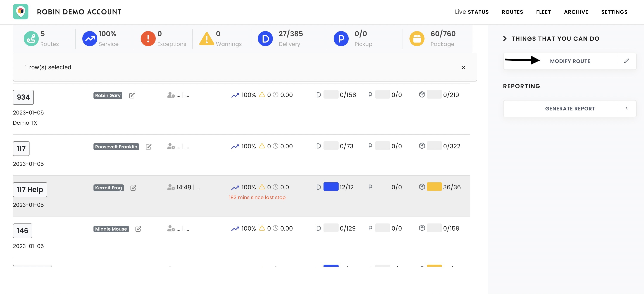
Task: Click the Roosevelt Franklin driver tag
Action: 116,147
